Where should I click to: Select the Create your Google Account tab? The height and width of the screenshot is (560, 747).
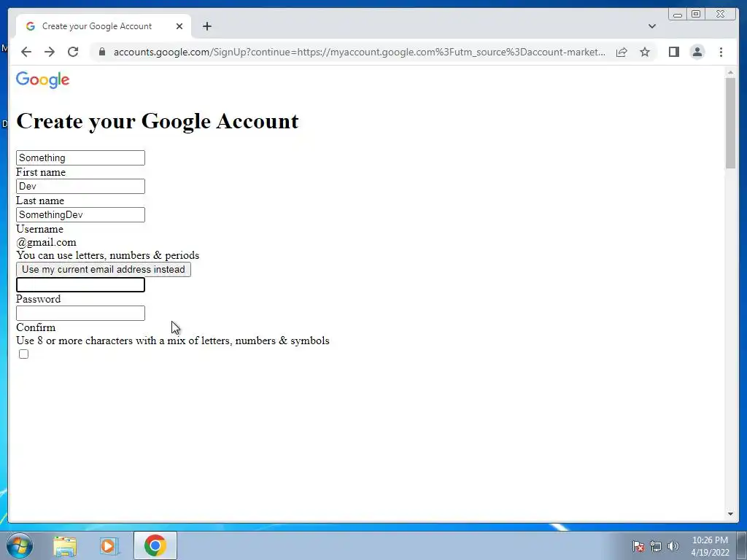coord(104,26)
